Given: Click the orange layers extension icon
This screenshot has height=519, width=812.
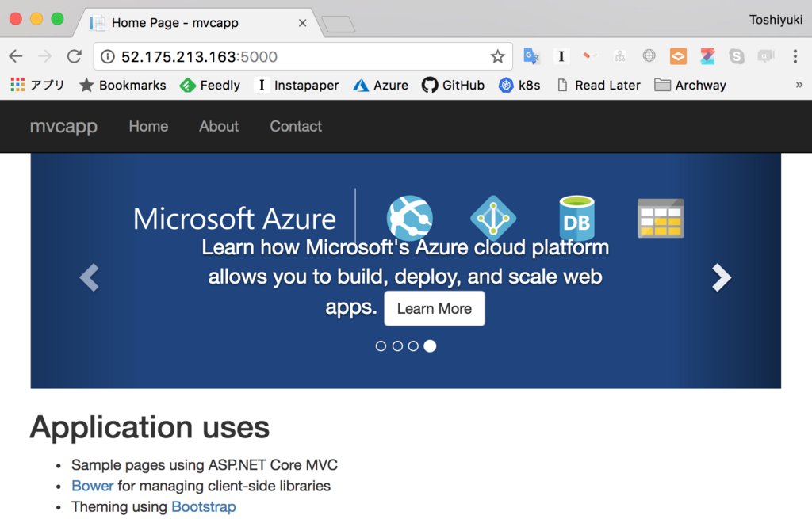Looking at the screenshot, I should (679, 56).
